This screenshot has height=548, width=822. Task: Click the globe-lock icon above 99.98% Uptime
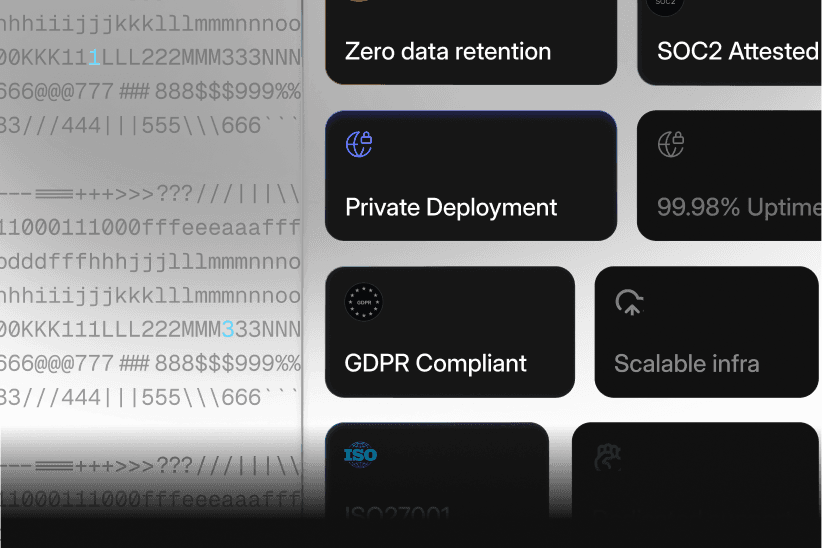tap(671, 144)
